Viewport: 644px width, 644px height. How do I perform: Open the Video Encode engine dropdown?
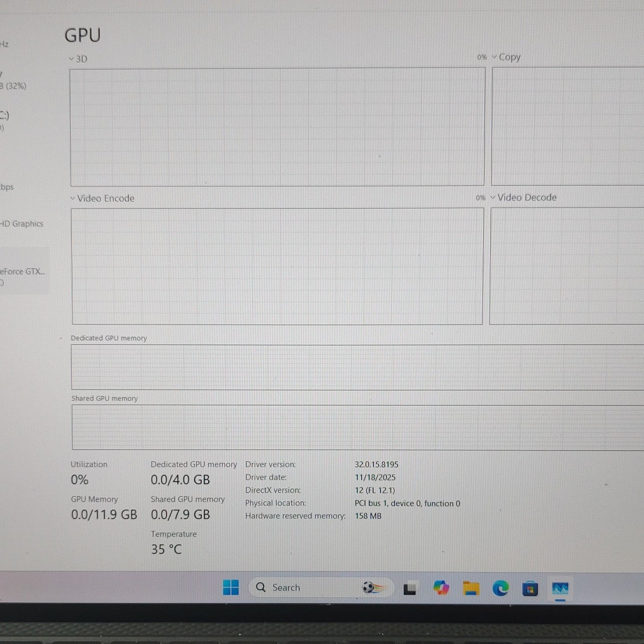[x=102, y=198]
